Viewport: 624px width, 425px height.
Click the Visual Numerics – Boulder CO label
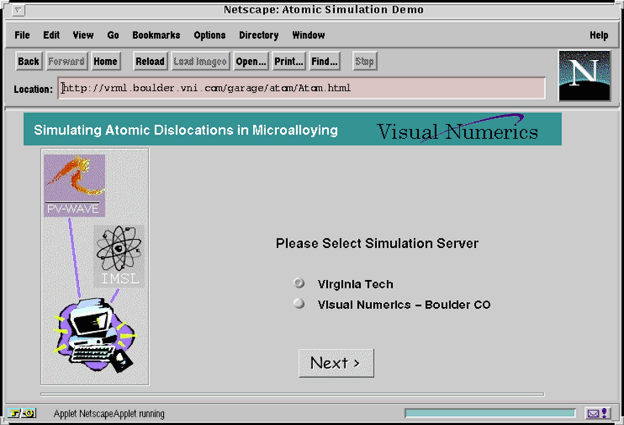point(404,304)
